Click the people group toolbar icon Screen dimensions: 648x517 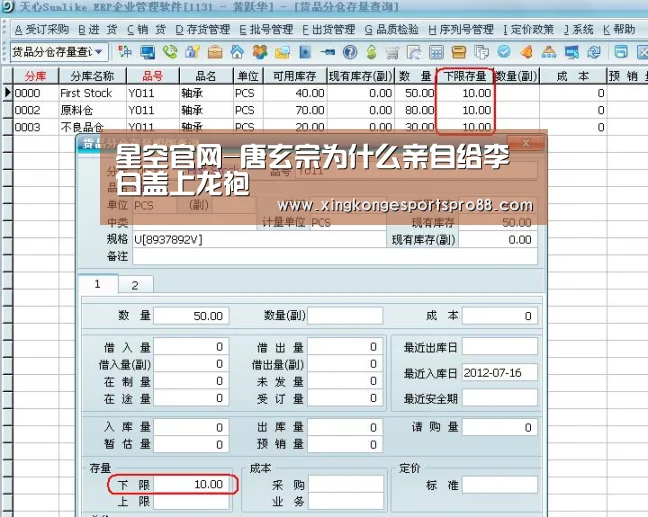click(260, 52)
